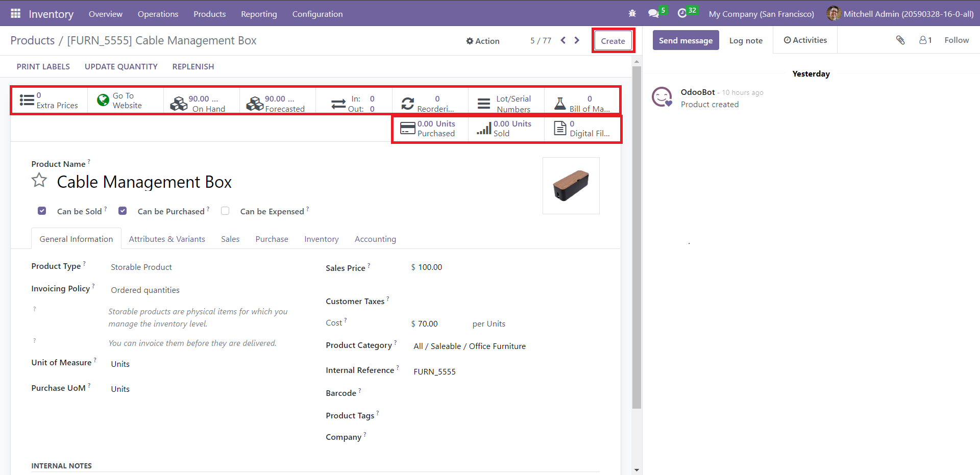Click Activities button in chatter

coord(805,40)
